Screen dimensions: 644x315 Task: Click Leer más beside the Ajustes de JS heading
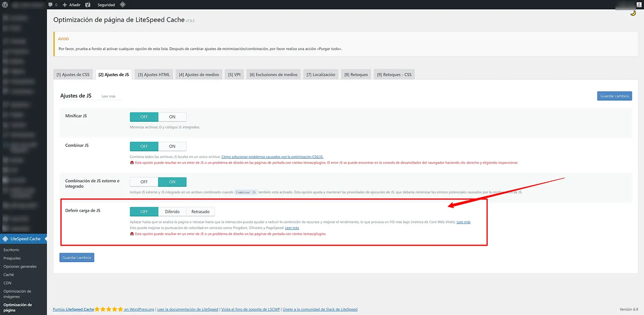pos(109,97)
